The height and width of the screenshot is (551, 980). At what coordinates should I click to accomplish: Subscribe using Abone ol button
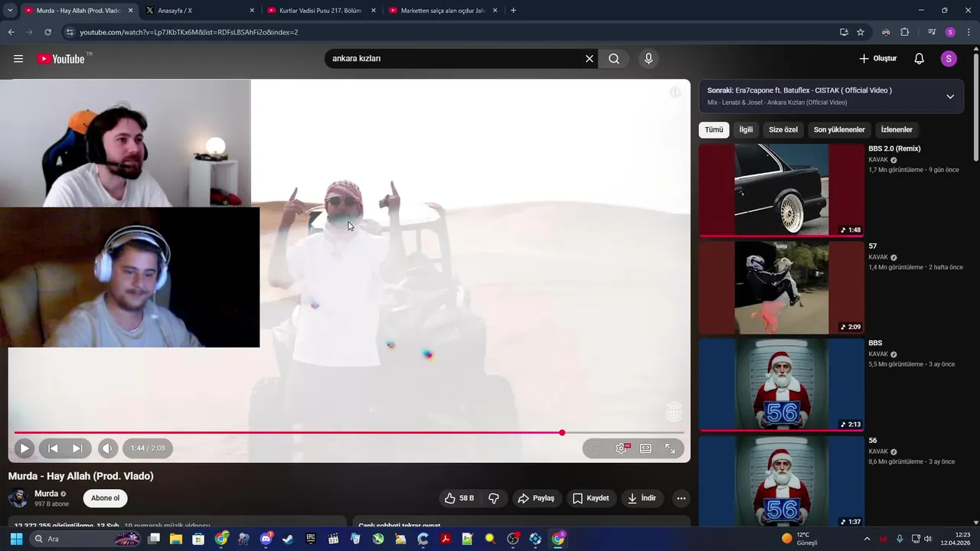tap(106, 498)
